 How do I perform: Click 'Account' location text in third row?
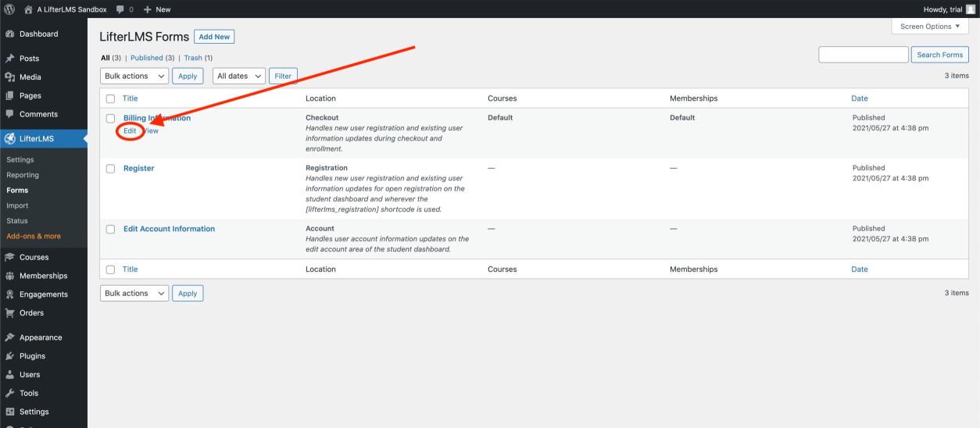point(320,229)
